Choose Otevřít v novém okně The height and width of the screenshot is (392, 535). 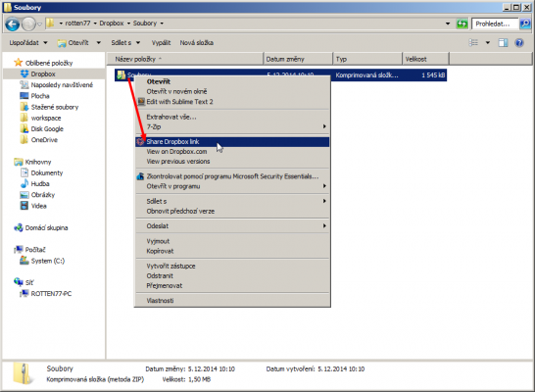(232, 91)
